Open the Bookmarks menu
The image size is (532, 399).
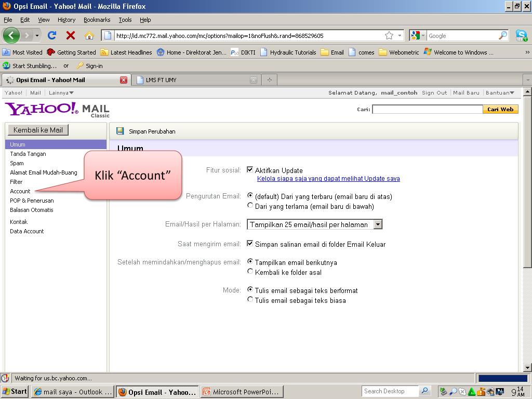point(97,20)
